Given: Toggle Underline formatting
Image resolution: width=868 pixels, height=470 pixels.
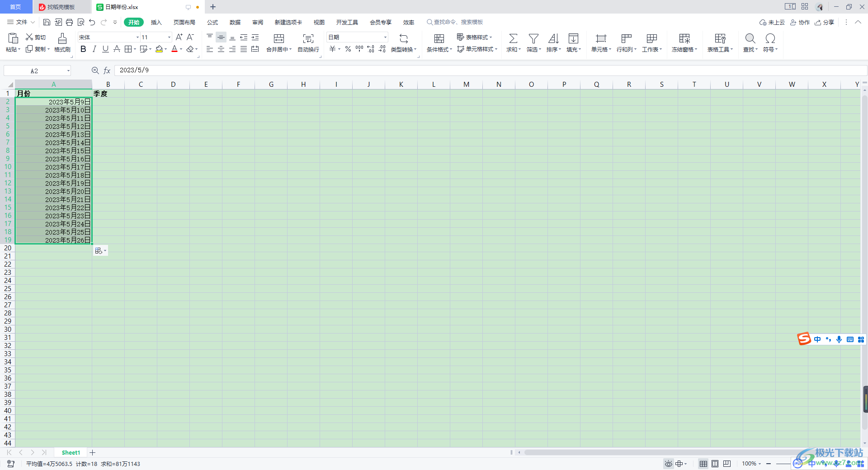Looking at the screenshot, I should click(x=105, y=49).
